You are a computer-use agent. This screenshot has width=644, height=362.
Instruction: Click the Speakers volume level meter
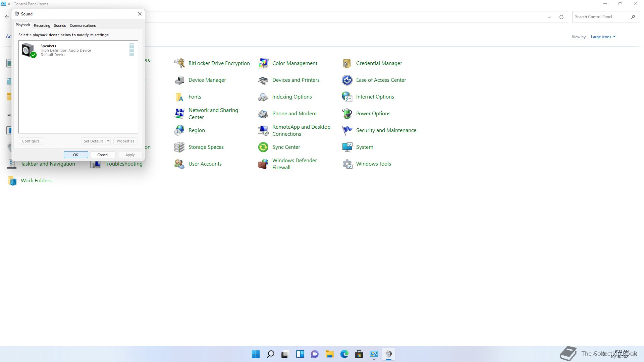[x=132, y=50]
